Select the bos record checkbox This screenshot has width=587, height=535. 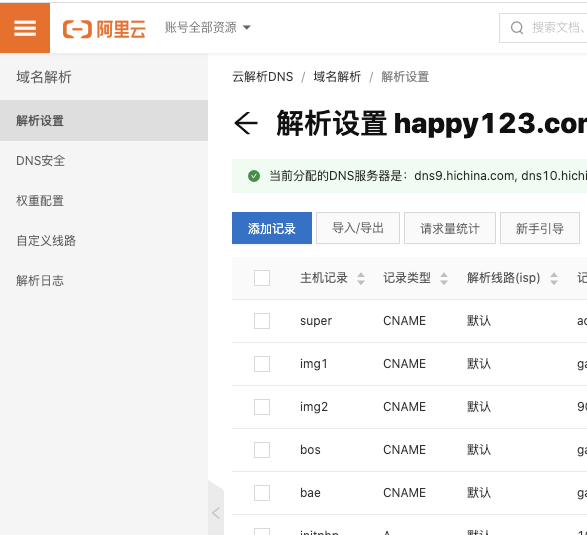point(262,450)
